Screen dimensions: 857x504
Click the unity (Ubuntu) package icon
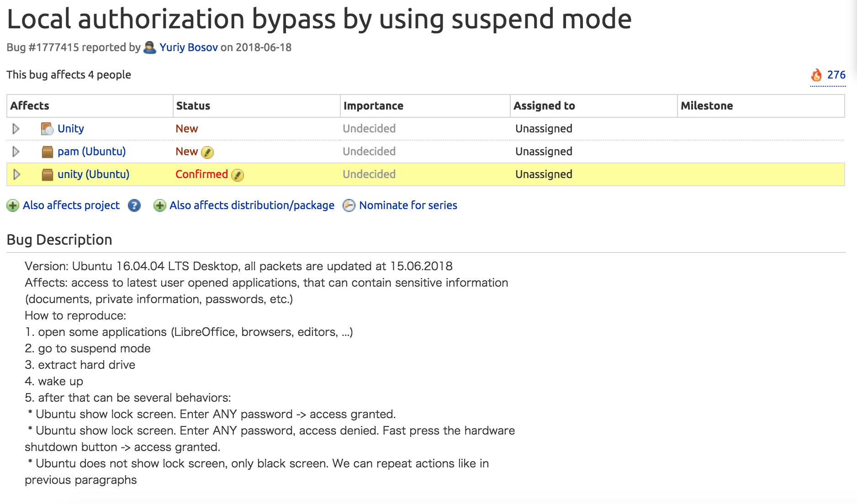47,175
